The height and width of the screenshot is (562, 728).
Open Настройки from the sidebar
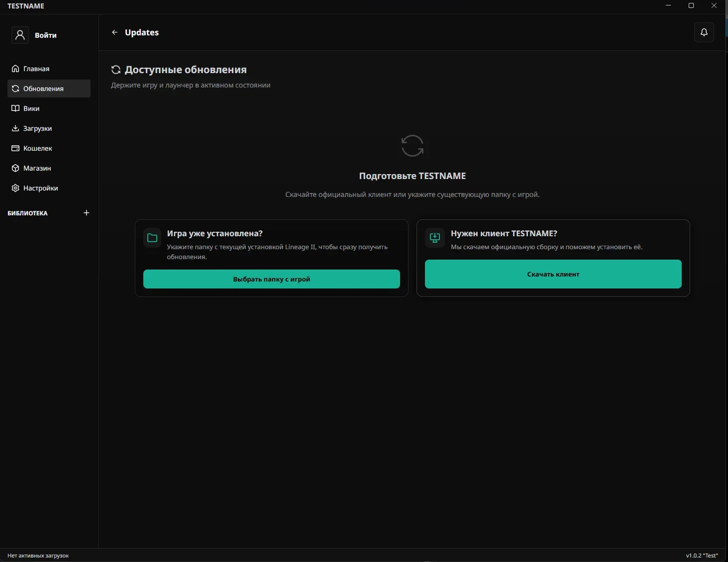(x=49, y=188)
